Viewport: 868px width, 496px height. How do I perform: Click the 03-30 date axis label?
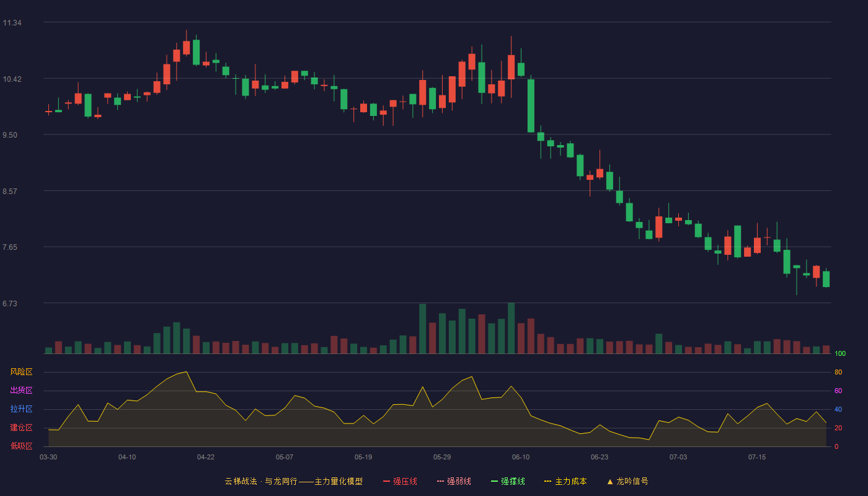click(48, 457)
